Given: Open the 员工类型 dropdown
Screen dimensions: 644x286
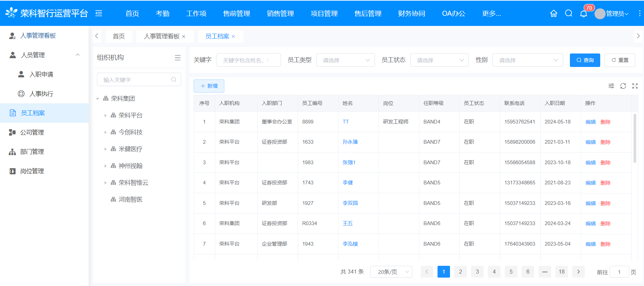Looking at the screenshot, I should tap(345, 60).
